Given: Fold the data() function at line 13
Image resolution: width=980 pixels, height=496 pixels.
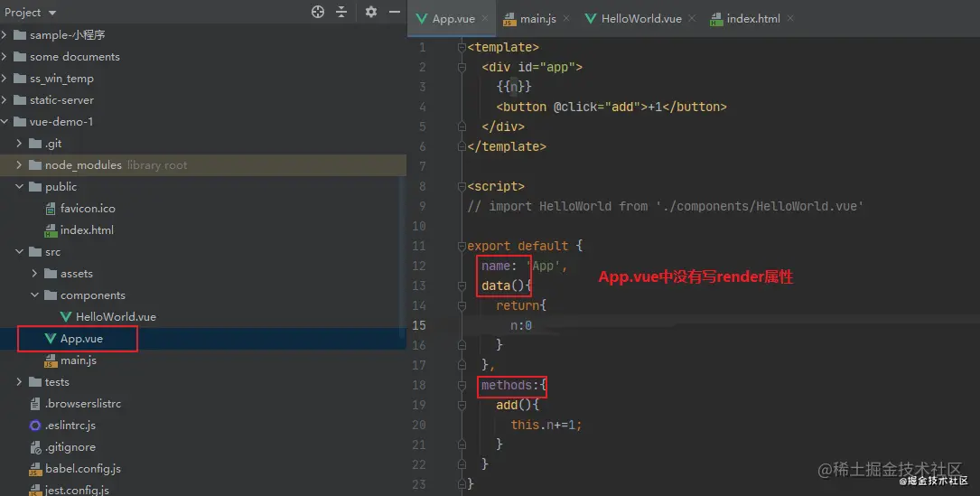Looking at the screenshot, I should [x=462, y=285].
